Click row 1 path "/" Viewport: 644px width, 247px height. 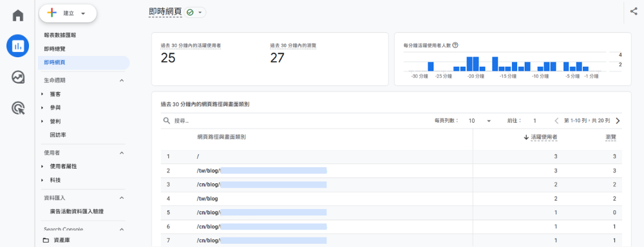coord(198,156)
